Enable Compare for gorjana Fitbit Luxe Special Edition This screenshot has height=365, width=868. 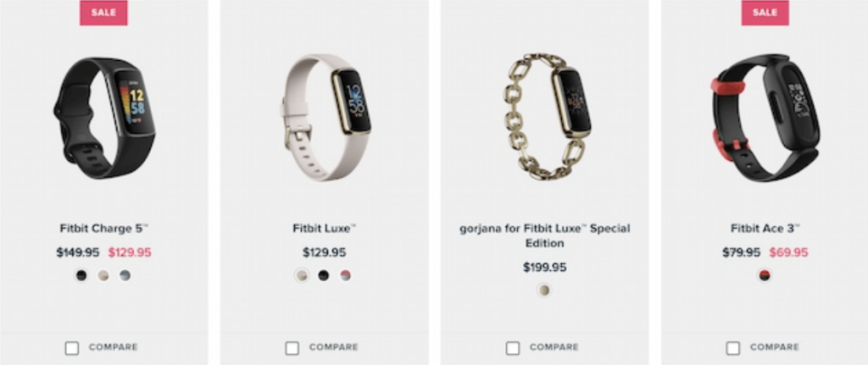pyautogui.click(x=513, y=348)
